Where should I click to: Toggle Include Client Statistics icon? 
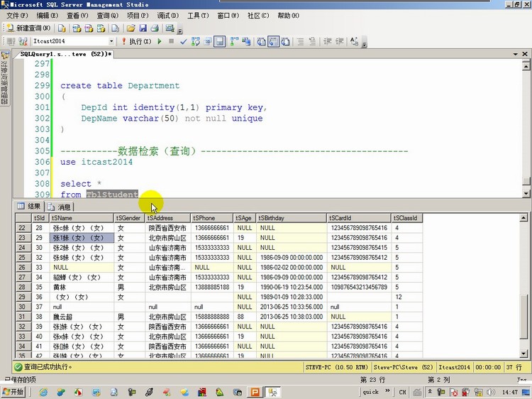[x=246, y=41]
